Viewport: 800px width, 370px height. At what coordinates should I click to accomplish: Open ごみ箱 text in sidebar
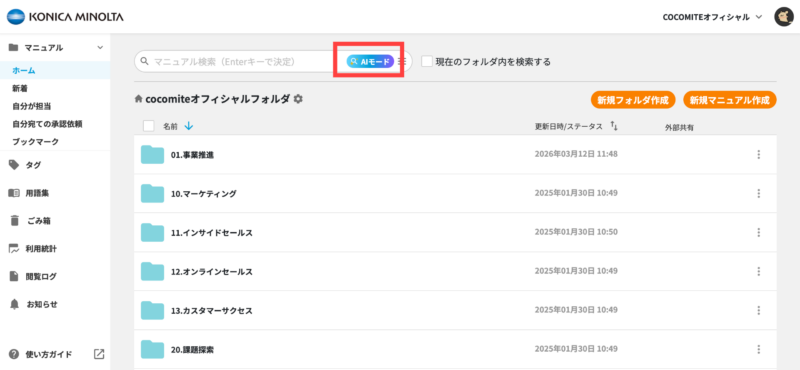tap(39, 221)
